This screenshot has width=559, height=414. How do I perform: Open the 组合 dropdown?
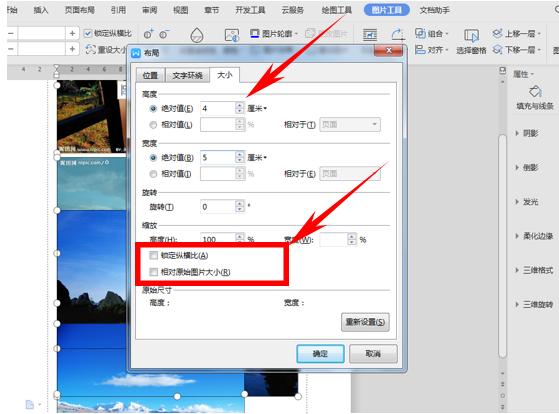pyautogui.click(x=431, y=34)
